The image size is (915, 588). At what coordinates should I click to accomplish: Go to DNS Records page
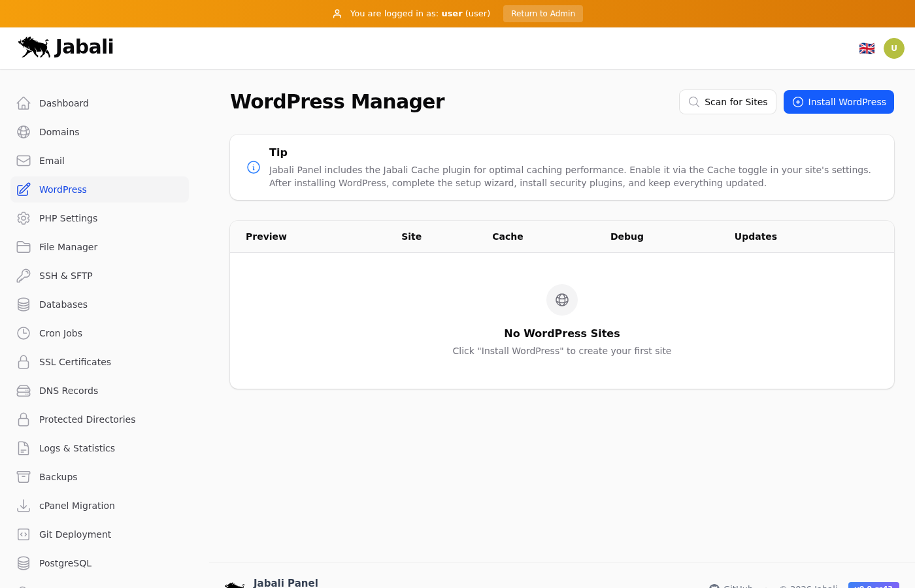tap(68, 391)
